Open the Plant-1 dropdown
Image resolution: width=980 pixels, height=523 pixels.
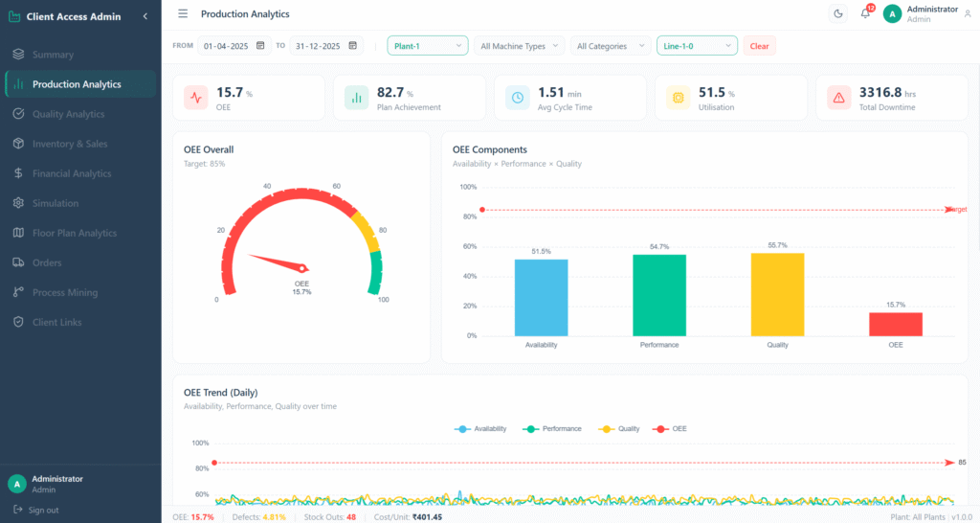tap(428, 46)
